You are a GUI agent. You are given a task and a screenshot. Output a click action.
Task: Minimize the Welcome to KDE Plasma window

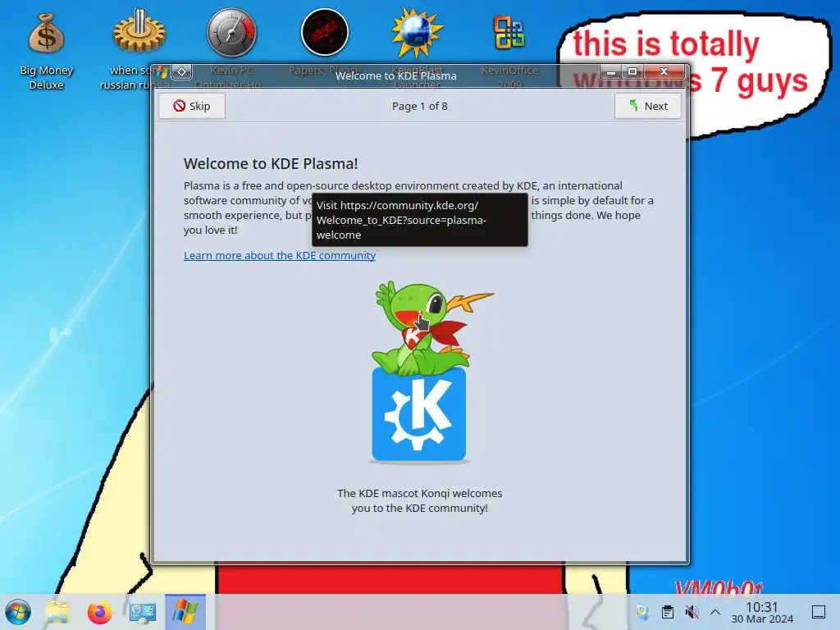coord(611,71)
